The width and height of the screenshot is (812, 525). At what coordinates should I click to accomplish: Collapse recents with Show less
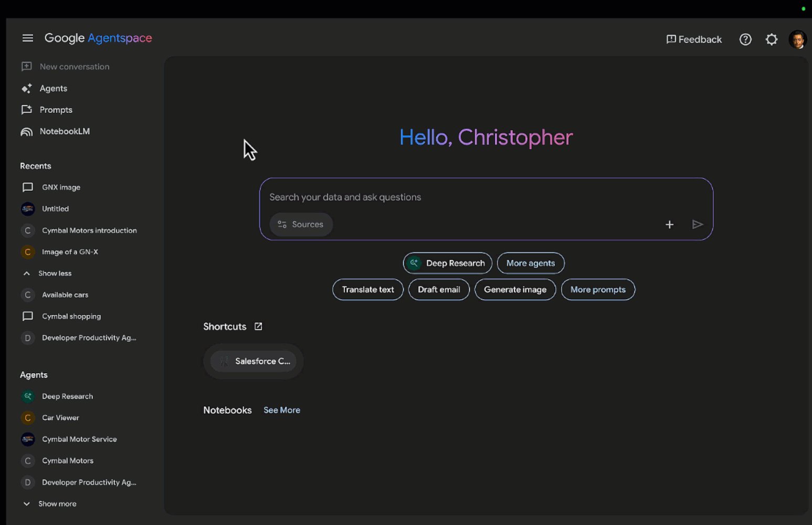[x=47, y=274]
